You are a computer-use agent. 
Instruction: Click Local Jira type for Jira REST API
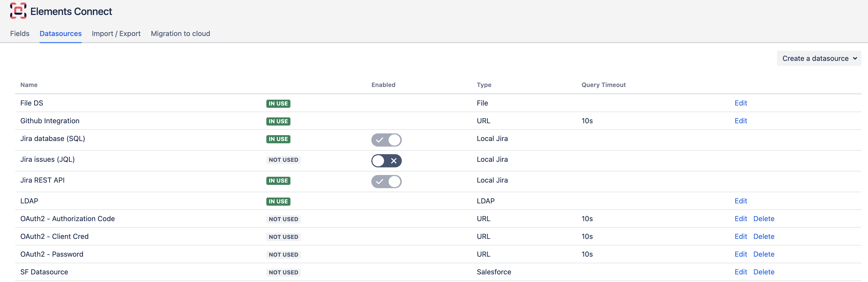click(x=492, y=180)
